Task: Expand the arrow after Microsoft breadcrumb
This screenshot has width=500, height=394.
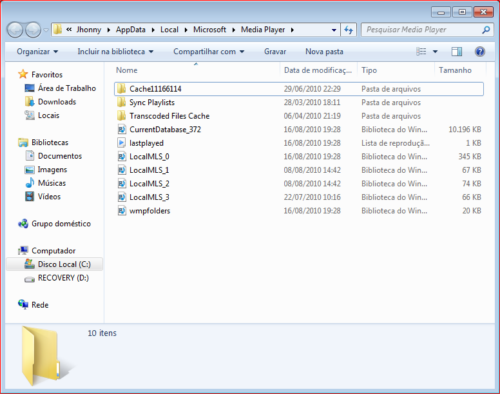Action: (234, 30)
